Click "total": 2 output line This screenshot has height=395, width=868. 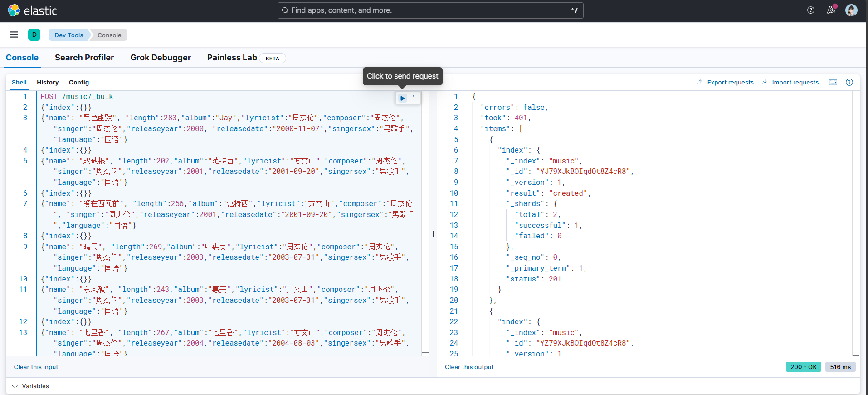tap(538, 215)
